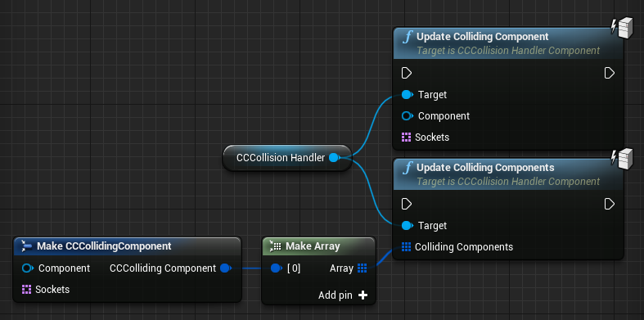This screenshot has width=644, height=320.
Task: Click exec output pin on Update Colliding Components
Action: point(610,204)
